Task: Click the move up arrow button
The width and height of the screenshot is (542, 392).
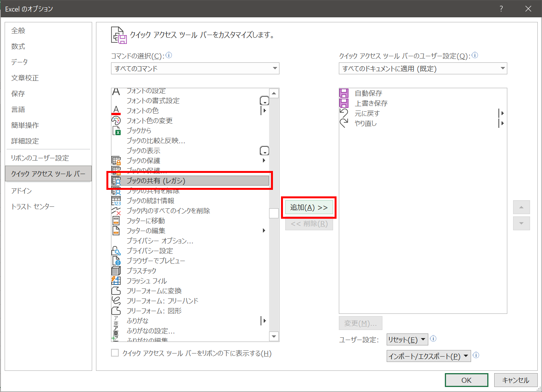Action: (521, 207)
